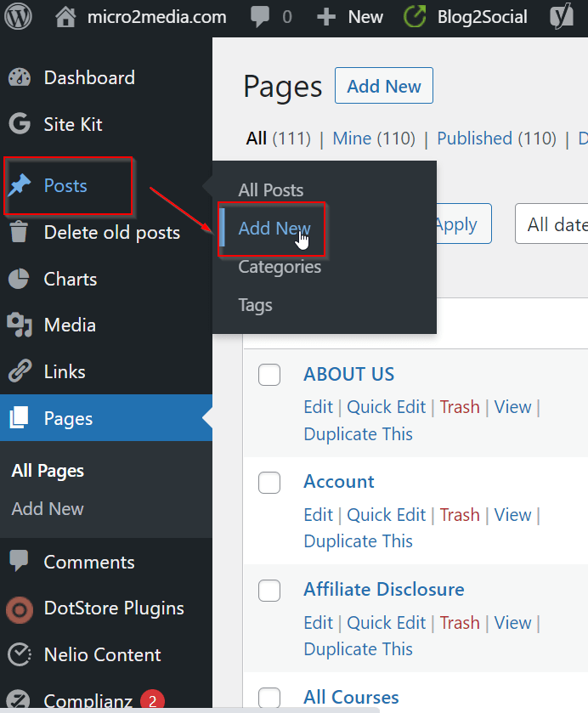
Task: Click the Add New button beside Pages
Action: pos(384,87)
